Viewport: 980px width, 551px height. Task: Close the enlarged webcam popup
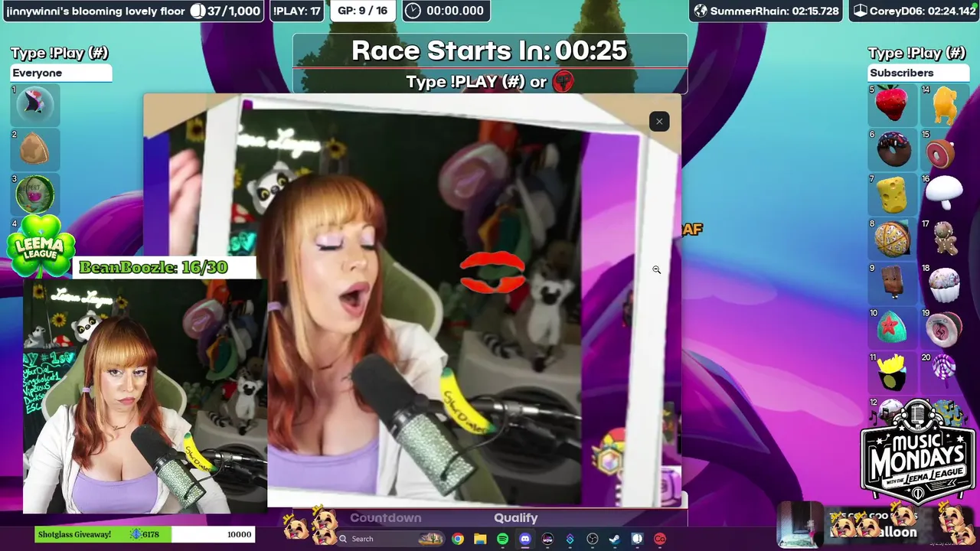[x=659, y=122]
